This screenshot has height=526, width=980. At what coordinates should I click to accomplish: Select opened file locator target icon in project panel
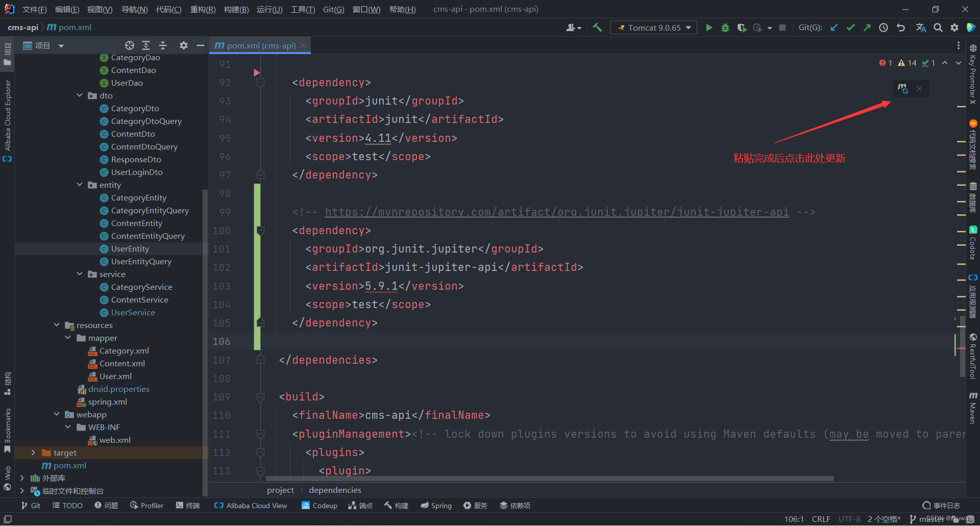pyautogui.click(x=130, y=45)
